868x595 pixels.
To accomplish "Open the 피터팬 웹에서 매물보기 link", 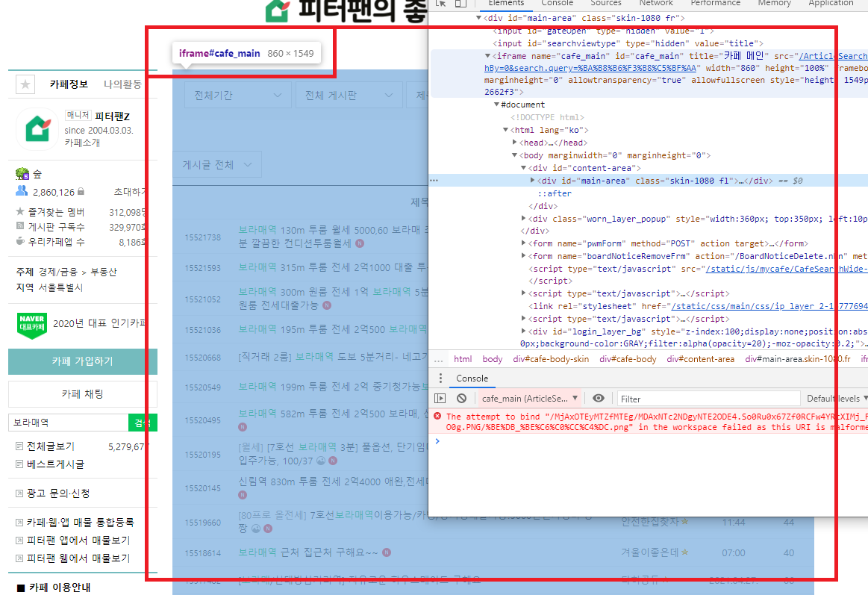I will pyautogui.click(x=78, y=558).
